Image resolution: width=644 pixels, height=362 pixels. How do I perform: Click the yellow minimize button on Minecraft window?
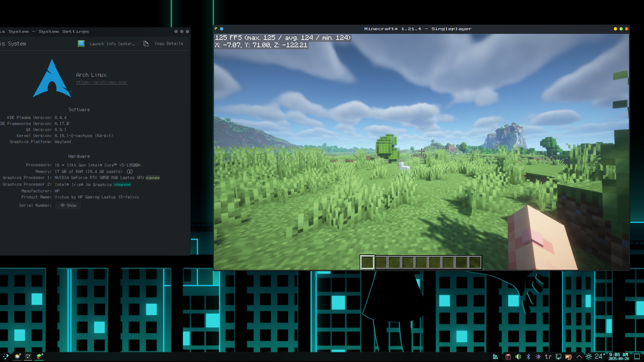(615, 29)
